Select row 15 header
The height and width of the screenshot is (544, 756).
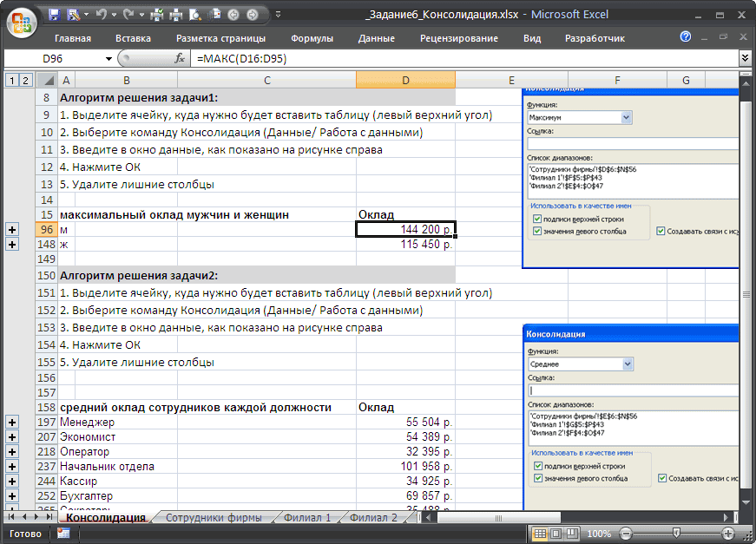47,215
